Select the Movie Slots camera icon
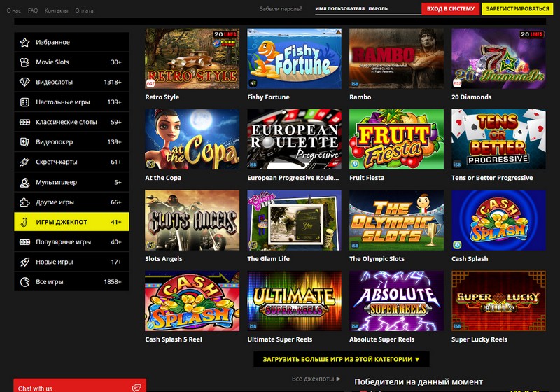The width and height of the screenshot is (560, 392). (24, 62)
